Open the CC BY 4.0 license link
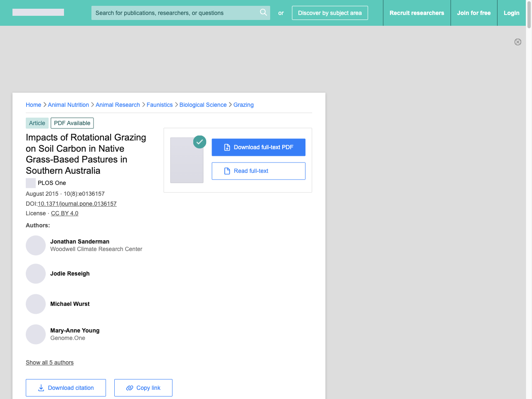This screenshot has height=399, width=532. click(x=64, y=213)
